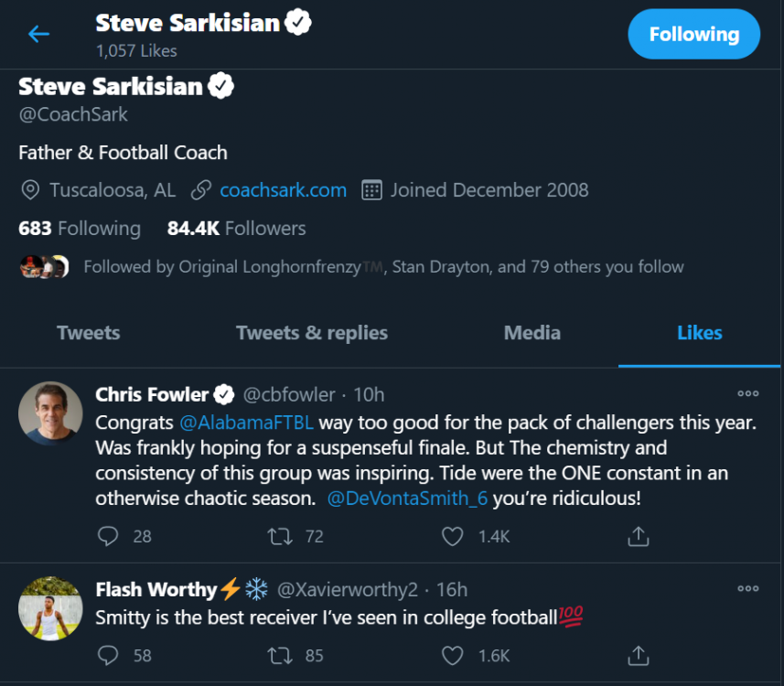Open the Tweets & replies tab
784x686 pixels.
tap(311, 333)
